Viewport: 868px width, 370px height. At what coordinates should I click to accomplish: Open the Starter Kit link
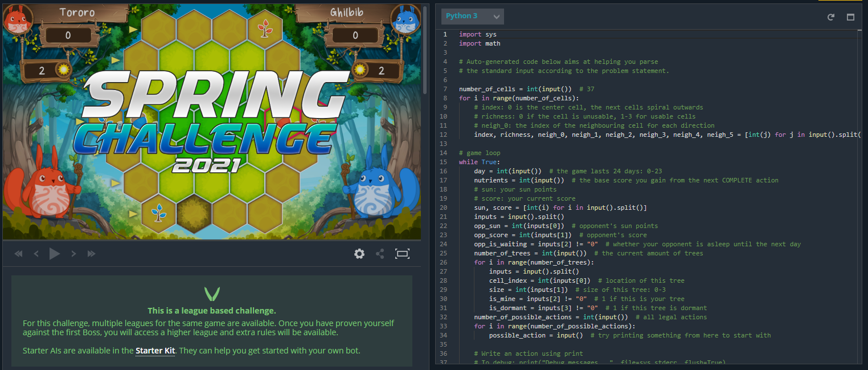tap(155, 350)
